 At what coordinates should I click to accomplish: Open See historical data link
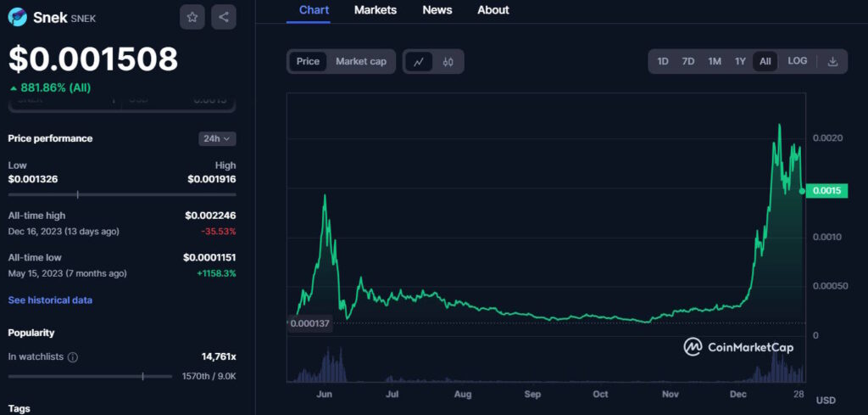pyautogui.click(x=50, y=300)
